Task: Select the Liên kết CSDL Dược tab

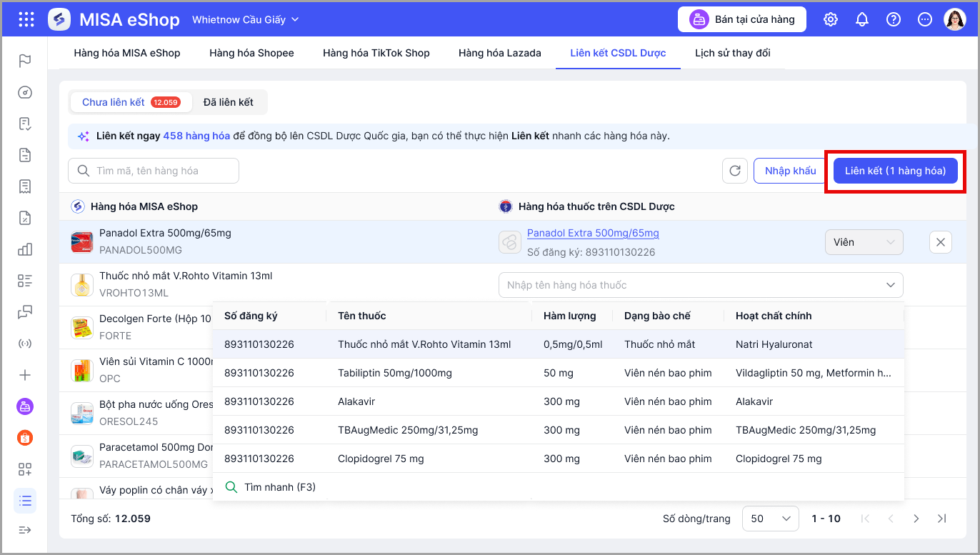Action: tap(619, 53)
